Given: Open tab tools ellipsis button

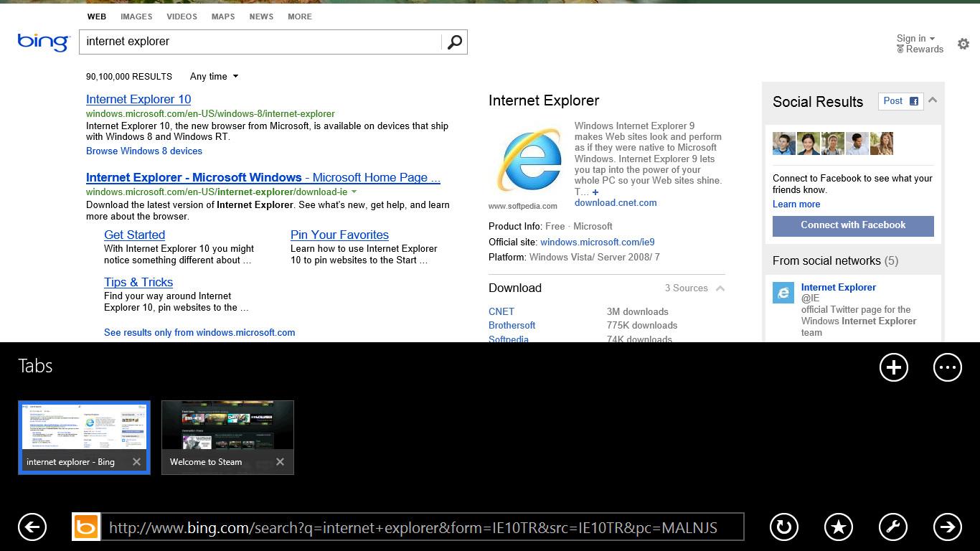Looking at the screenshot, I should click(948, 367).
